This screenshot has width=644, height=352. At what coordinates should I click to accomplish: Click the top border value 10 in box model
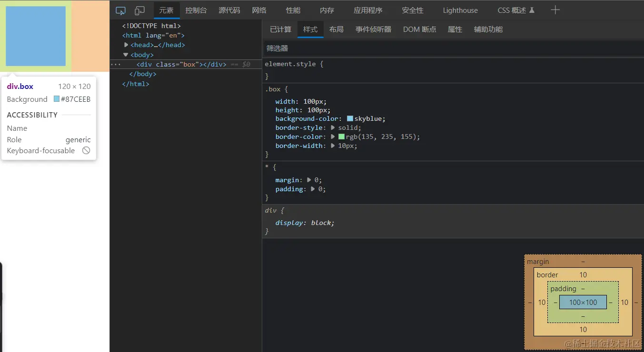click(583, 274)
